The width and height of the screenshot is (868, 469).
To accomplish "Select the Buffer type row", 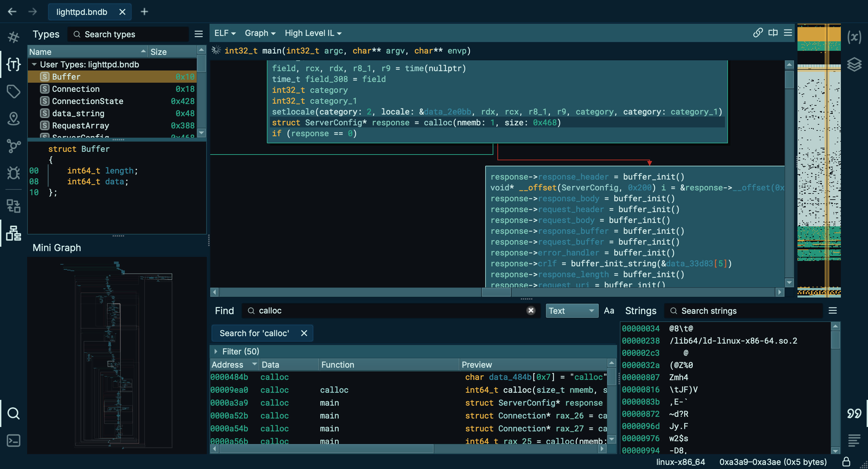I will pyautogui.click(x=112, y=77).
